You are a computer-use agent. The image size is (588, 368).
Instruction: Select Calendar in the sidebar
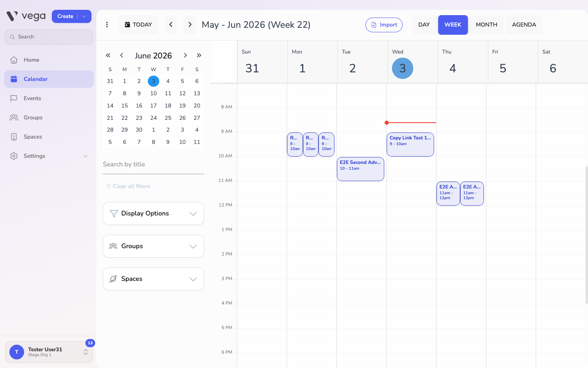point(49,79)
